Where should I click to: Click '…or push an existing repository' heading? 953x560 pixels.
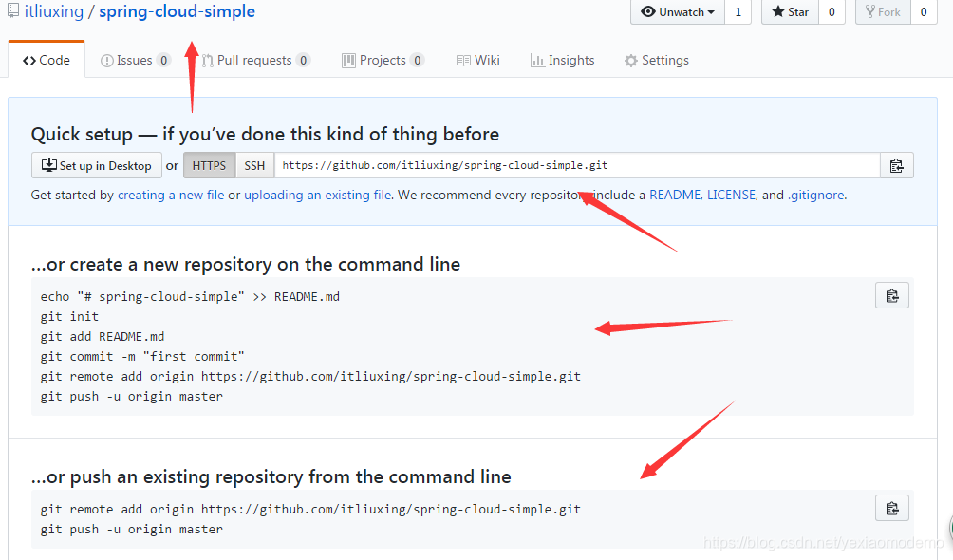tap(271, 477)
